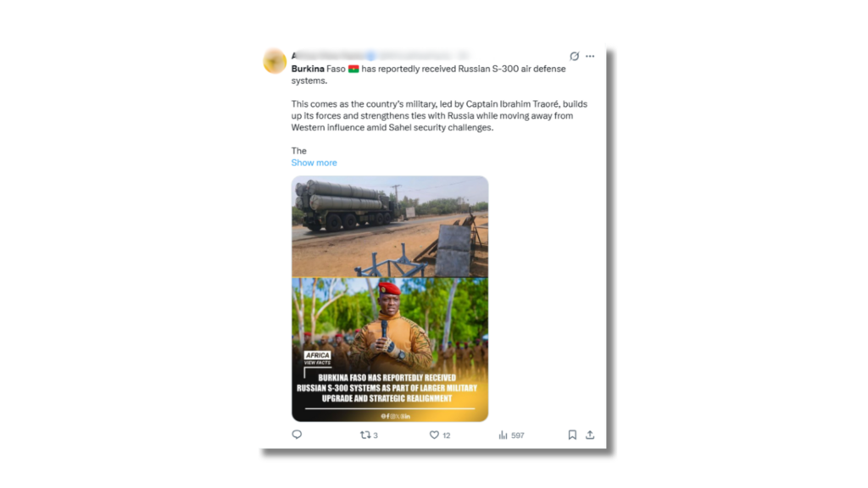Click the 597 views count

click(518, 435)
